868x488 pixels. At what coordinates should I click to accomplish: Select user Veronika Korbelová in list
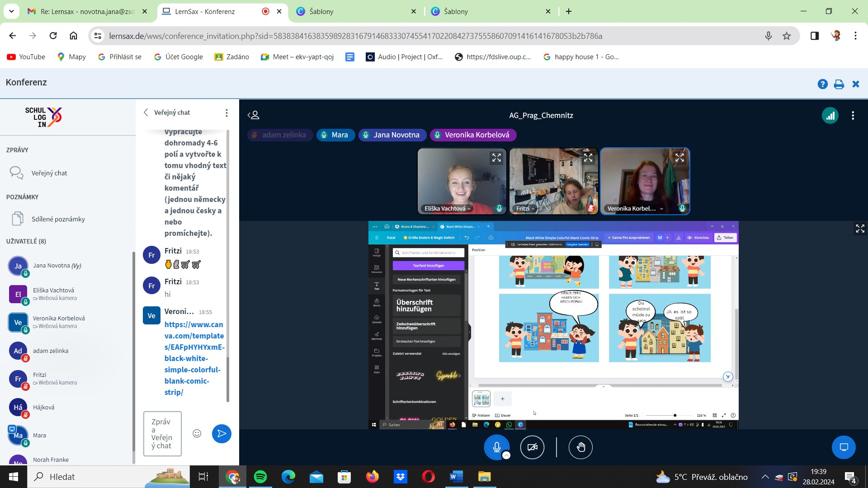click(68, 322)
